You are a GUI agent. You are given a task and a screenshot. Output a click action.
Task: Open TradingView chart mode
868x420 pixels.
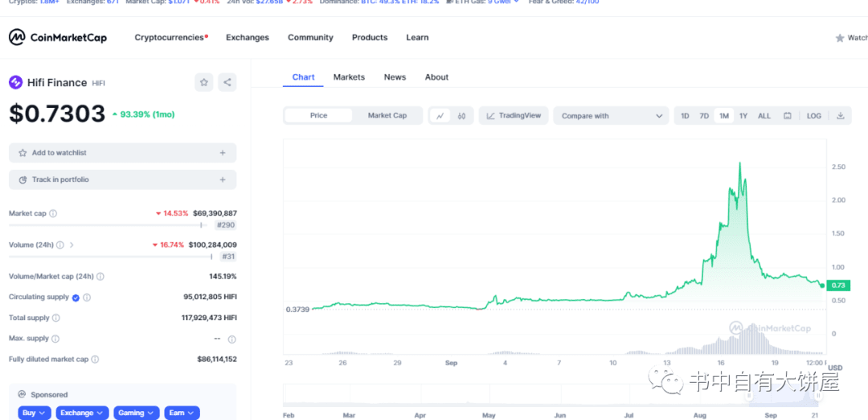point(514,116)
